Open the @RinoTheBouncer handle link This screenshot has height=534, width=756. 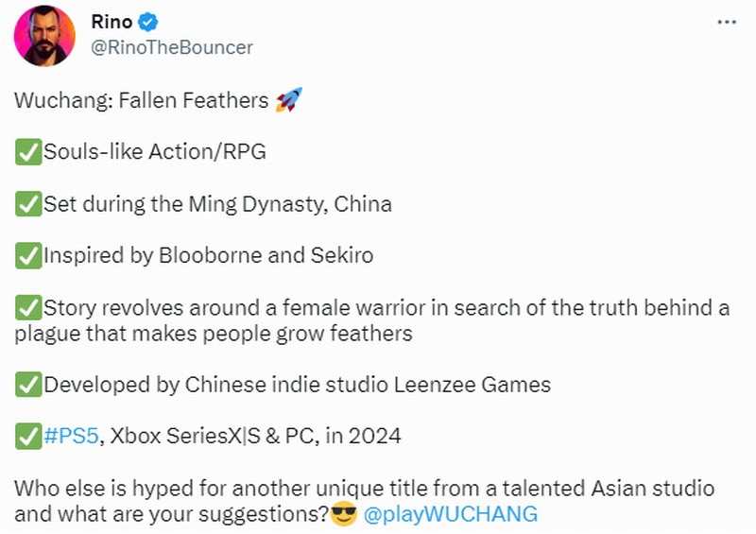point(173,46)
